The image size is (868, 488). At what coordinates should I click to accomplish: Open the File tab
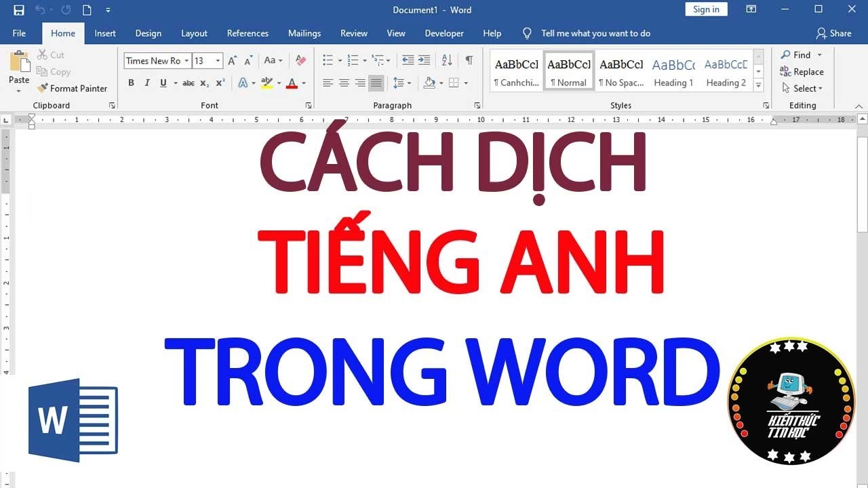(19, 33)
